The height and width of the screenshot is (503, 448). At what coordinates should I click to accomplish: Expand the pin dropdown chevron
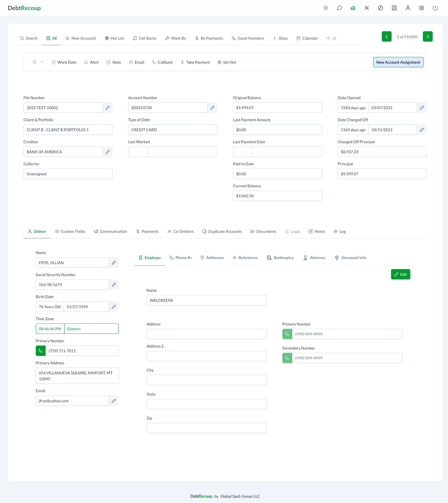pos(42,62)
